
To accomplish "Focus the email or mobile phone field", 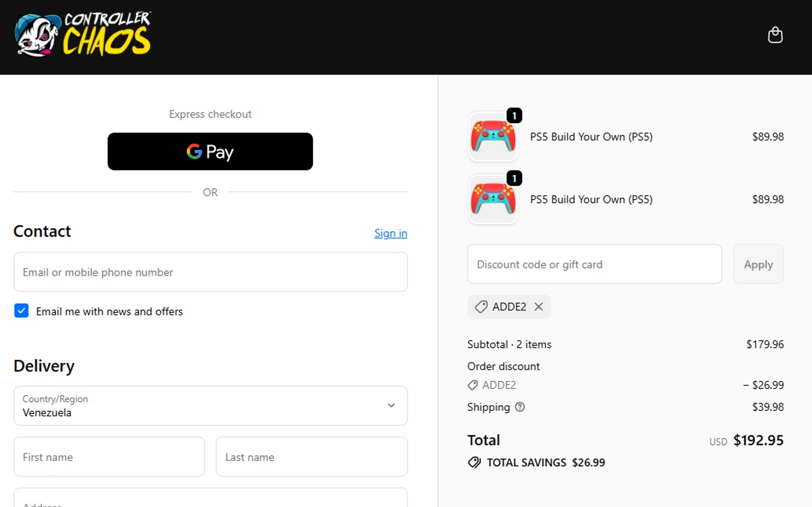I will tap(211, 272).
